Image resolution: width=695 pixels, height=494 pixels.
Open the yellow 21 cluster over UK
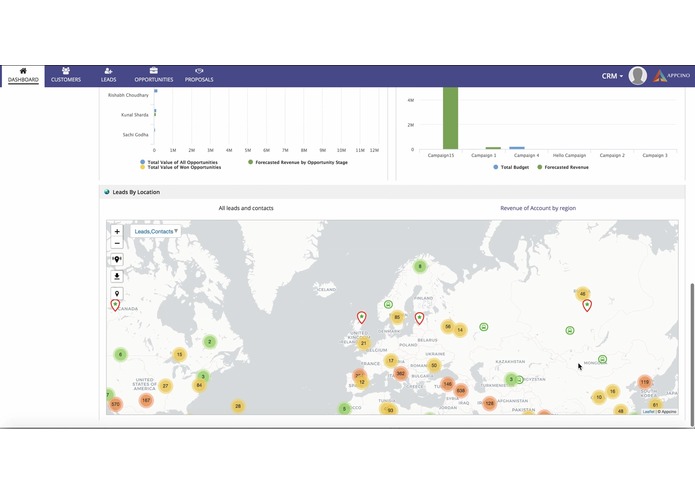pyautogui.click(x=364, y=343)
